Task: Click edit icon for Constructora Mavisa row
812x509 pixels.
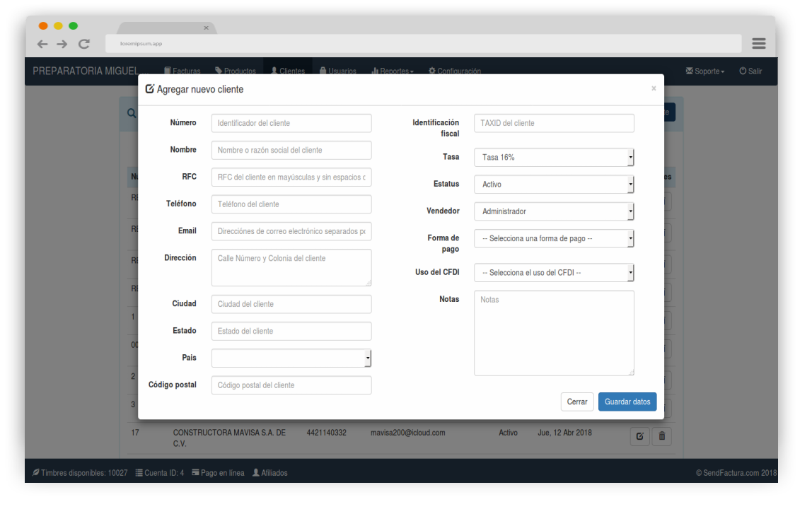Action: coord(639,436)
